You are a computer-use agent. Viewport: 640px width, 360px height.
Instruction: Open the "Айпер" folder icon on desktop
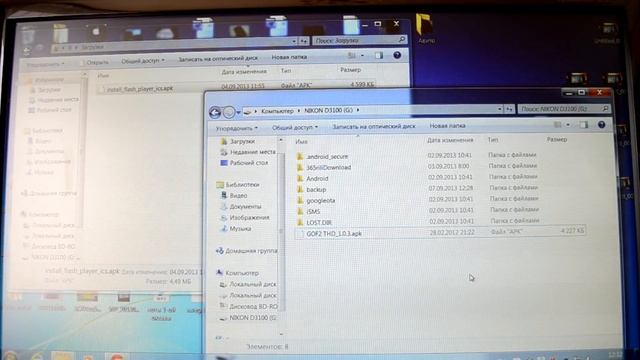pyautogui.click(x=426, y=29)
